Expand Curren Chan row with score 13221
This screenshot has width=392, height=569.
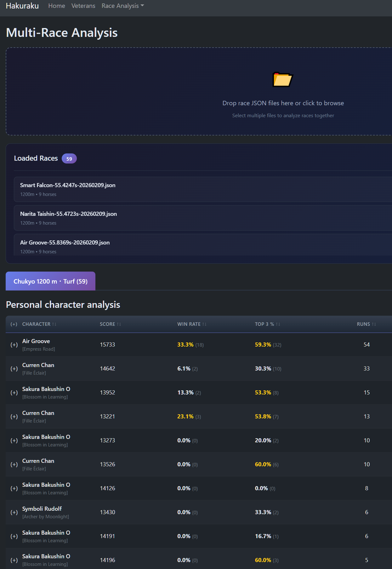pyautogui.click(x=14, y=417)
